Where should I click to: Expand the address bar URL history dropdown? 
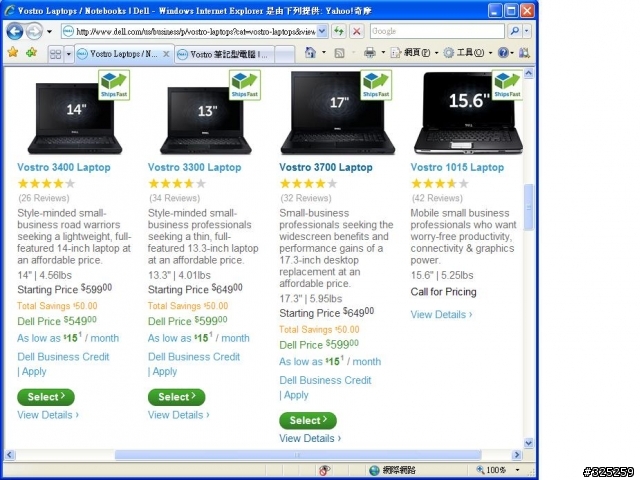click(x=322, y=31)
